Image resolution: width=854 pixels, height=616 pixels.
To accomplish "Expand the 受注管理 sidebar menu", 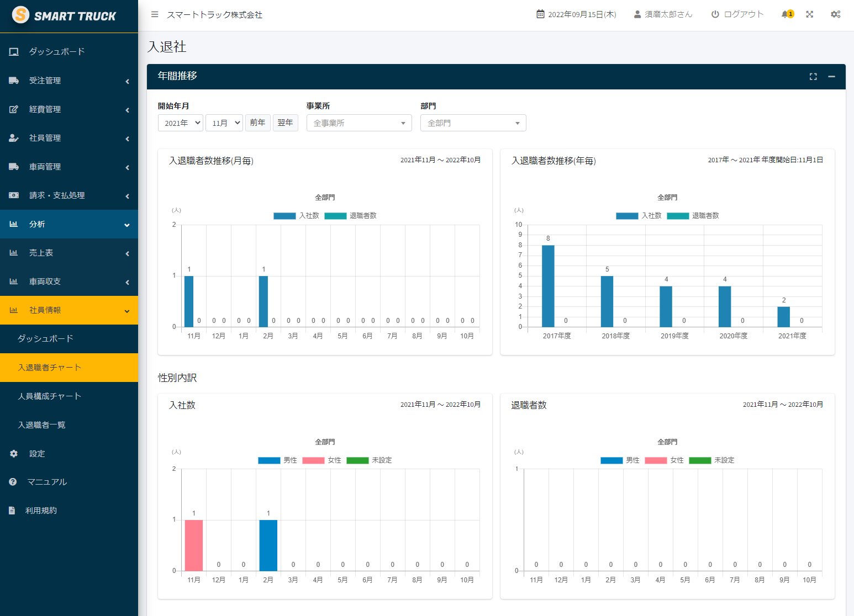I will [x=68, y=81].
